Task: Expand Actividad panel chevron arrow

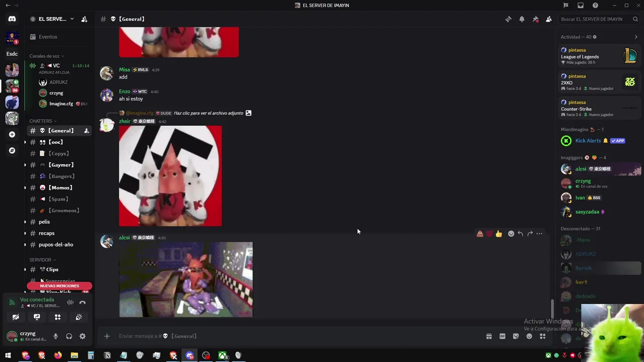Action: 636,37
